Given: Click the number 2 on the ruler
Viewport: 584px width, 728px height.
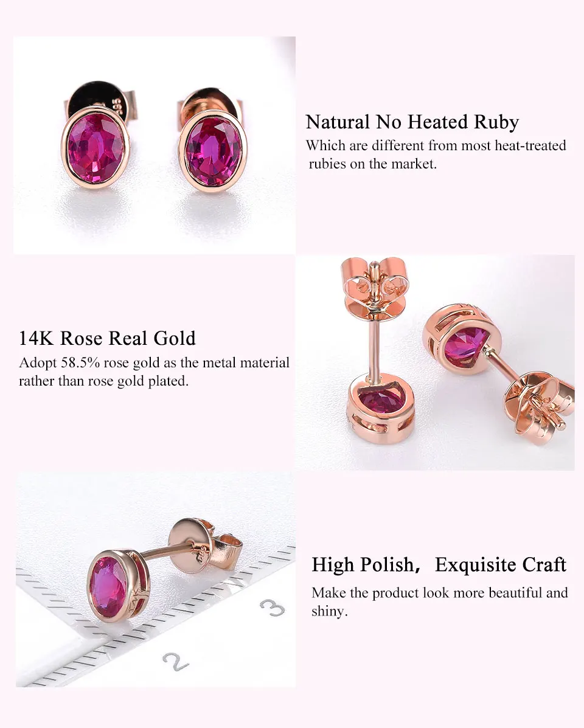Looking at the screenshot, I should pyautogui.click(x=175, y=661).
